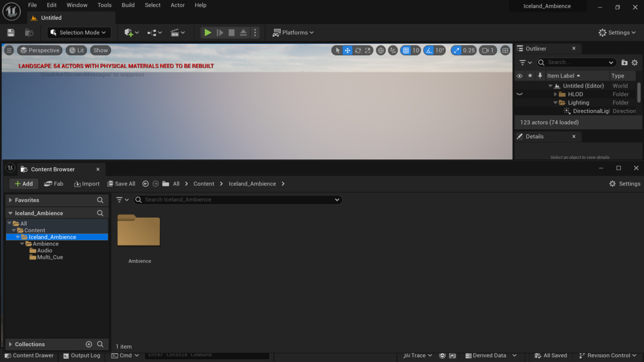Switch the world/local coordinate globe icon
Viewport: 644px width, 362px height.
pos(381,50)
